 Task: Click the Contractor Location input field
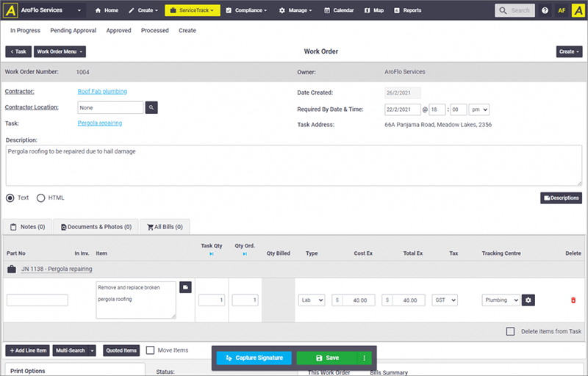(x=111, y=107)
